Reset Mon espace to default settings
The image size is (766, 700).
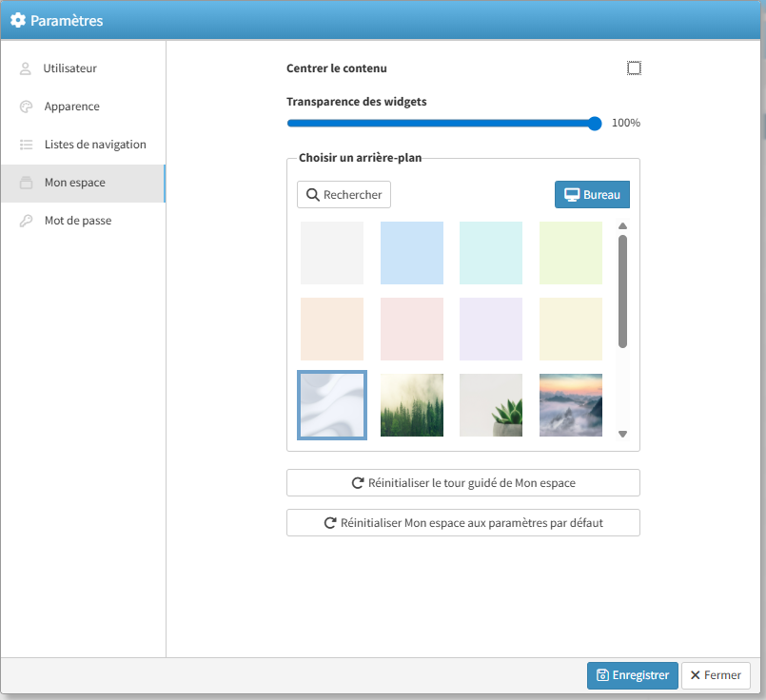coord(462,523)
